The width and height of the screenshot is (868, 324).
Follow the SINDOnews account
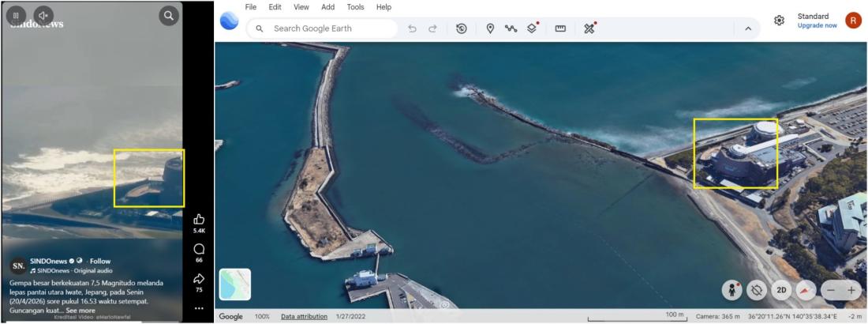[x=100, y=261]
